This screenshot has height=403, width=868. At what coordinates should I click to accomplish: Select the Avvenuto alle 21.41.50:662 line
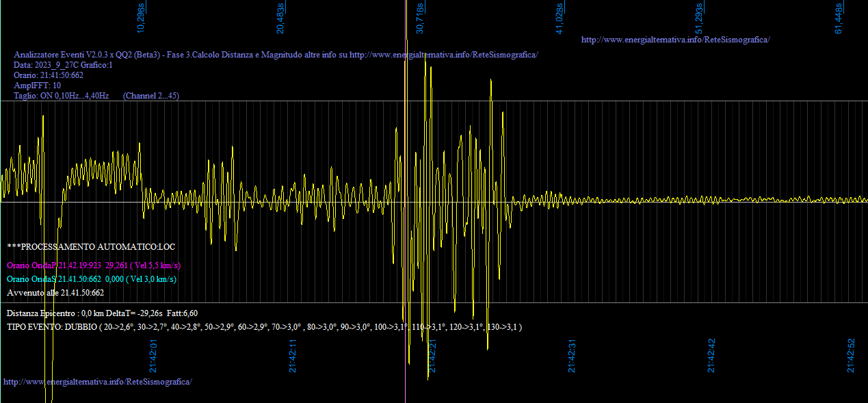(x=55, y=293)
